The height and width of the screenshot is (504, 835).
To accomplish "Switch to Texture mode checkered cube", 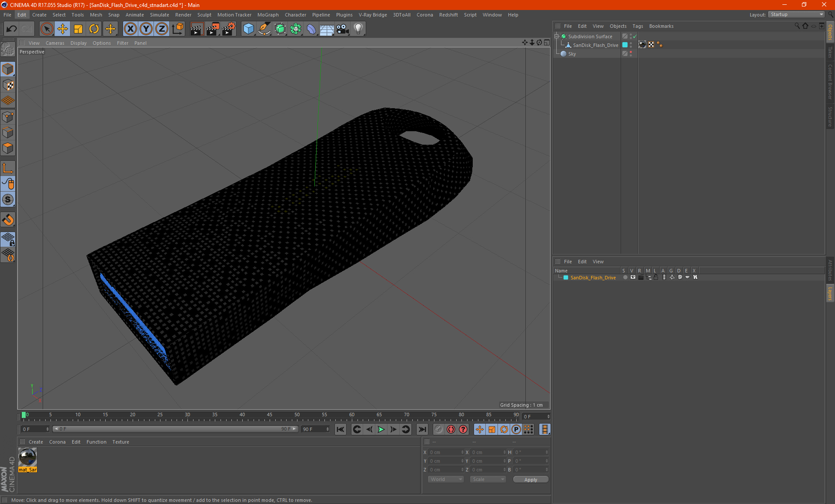I will point(8,85).
